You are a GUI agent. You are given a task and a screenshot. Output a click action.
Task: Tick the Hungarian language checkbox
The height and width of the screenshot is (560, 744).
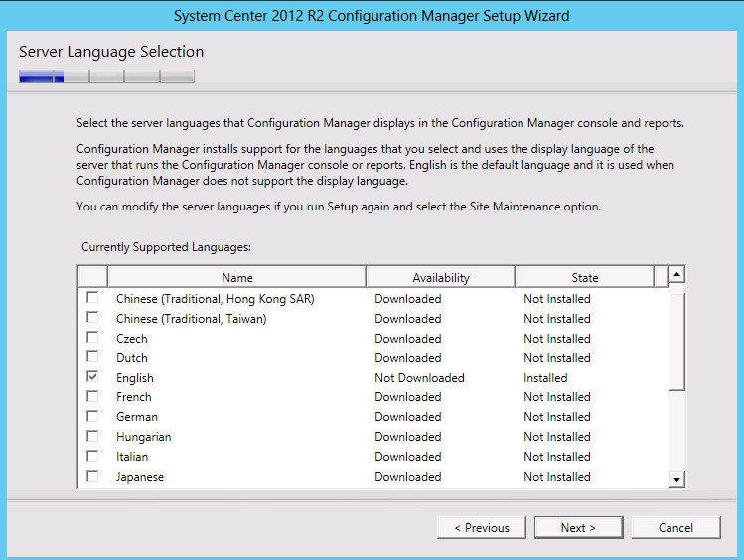(x=92, y=436)
